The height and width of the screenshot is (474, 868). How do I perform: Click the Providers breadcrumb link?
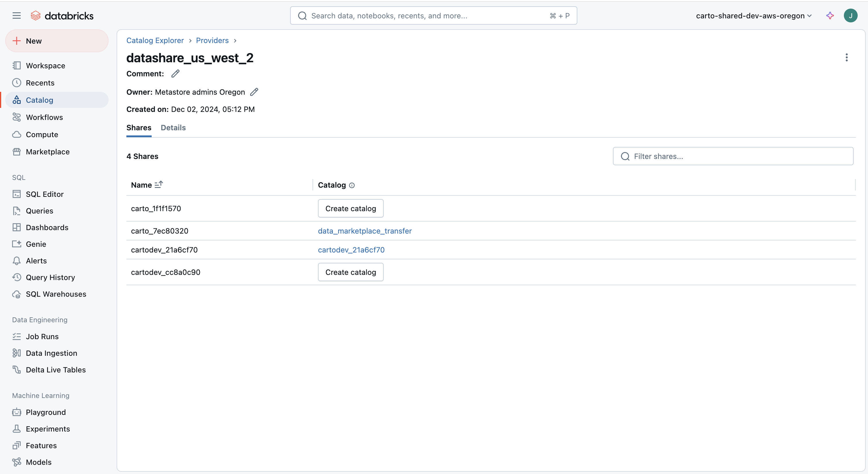tap(212, 40)
